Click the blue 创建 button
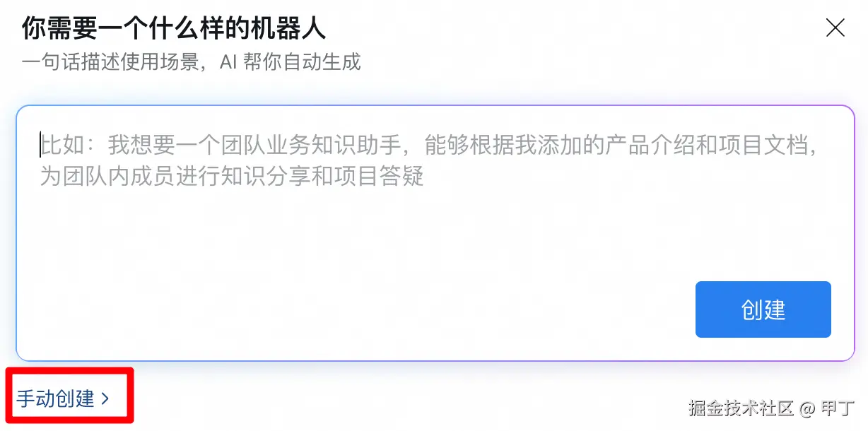868x431 pixels. [763, 309]
